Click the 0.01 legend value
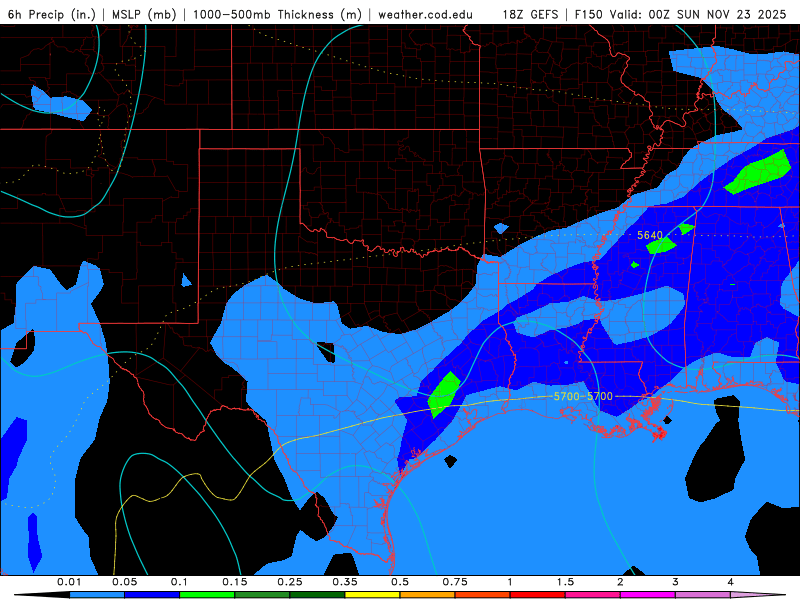This screenshot has width=800, height=600. (x=69, y=582)
